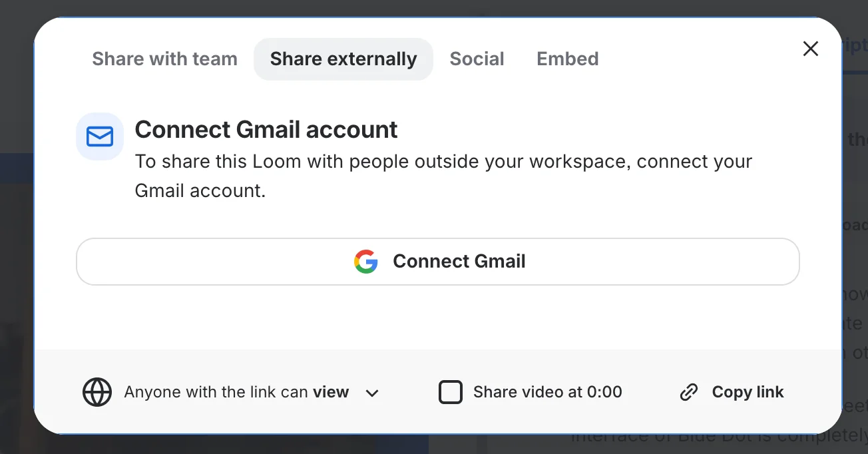
Task: Open the Embed tab
Action: pos(567,59)
